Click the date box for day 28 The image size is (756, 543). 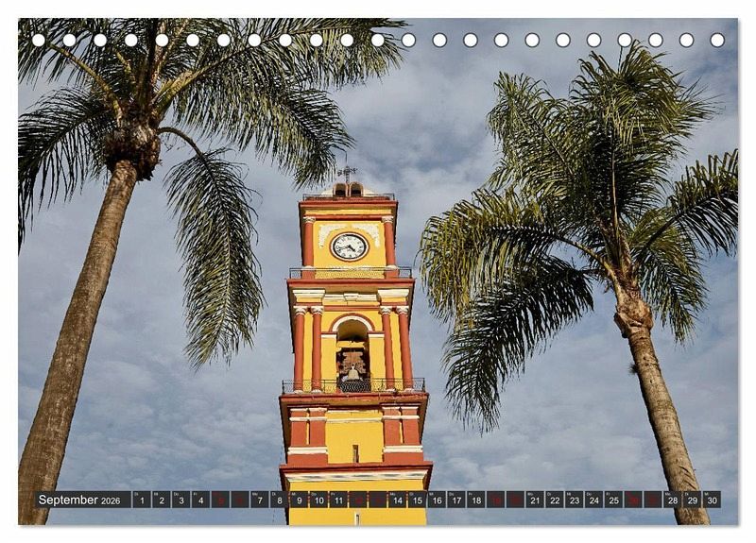[673, 500]
